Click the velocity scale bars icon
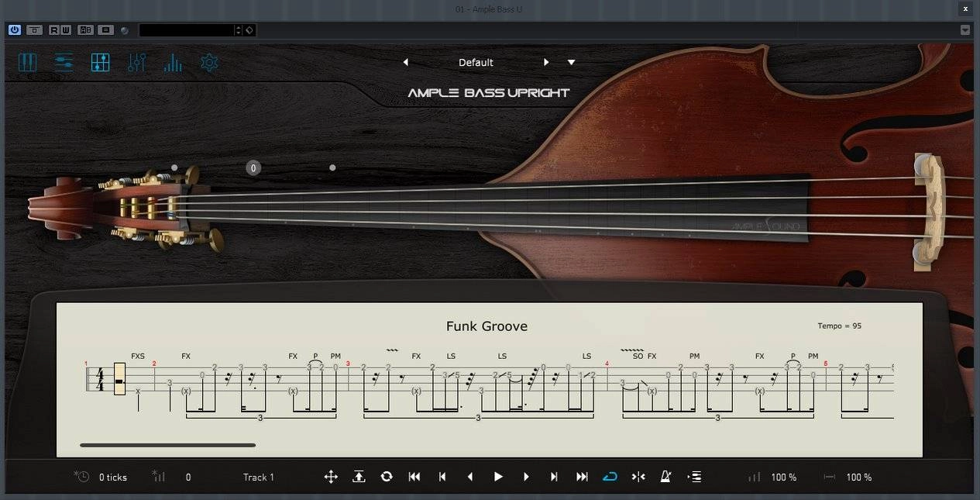 point(755,477)
